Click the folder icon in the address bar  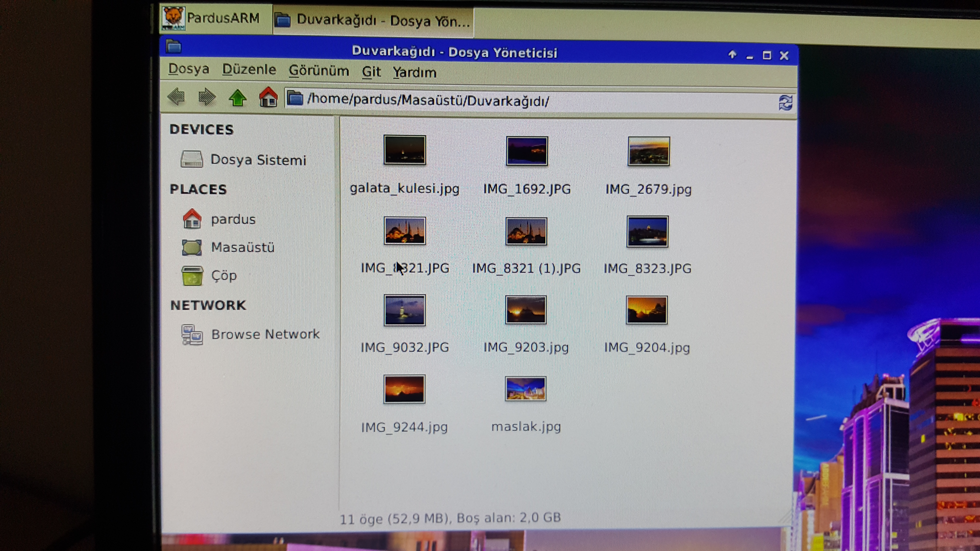pos(295,98)
